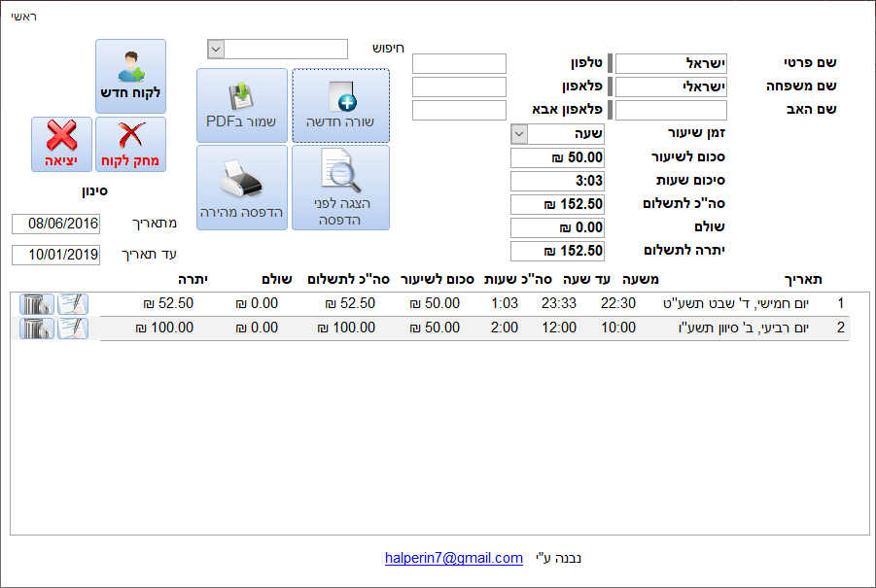Click the משעה column header

[x=641, y=279]
